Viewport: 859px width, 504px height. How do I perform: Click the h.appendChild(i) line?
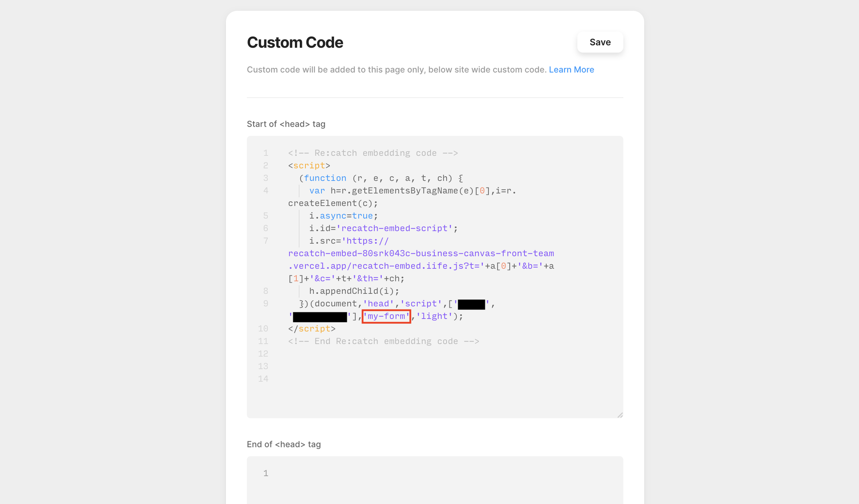(x=354, y=291)
